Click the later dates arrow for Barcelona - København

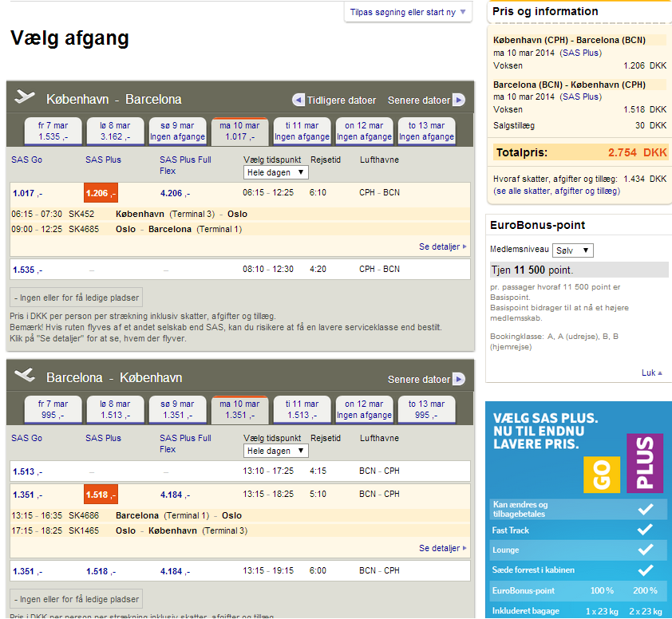[x=458, y=379]
